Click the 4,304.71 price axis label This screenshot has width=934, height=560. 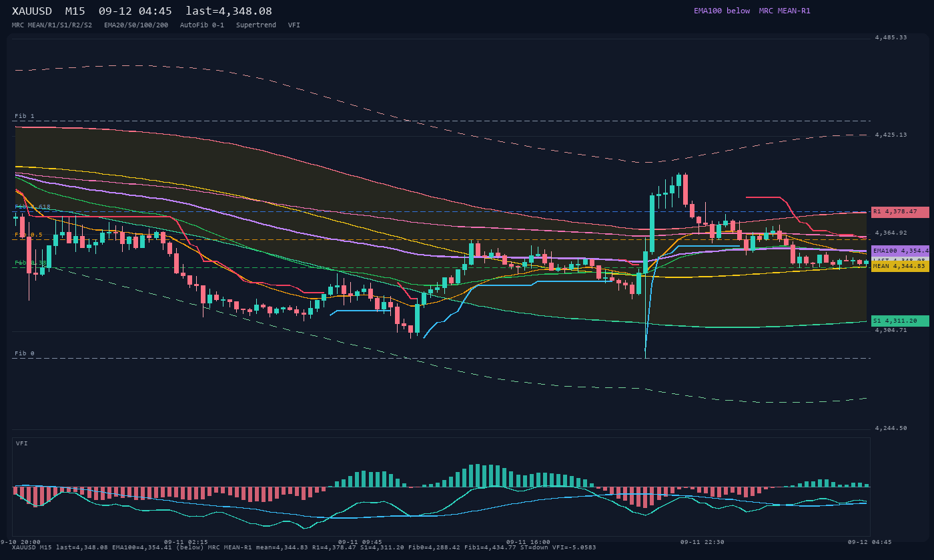click(891, 330)
